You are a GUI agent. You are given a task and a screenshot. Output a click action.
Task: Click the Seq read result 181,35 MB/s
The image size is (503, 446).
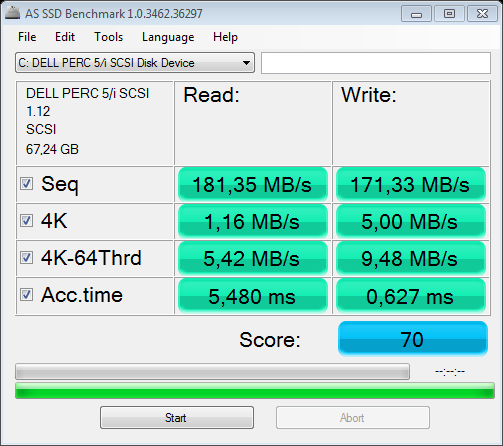(253, 184)
